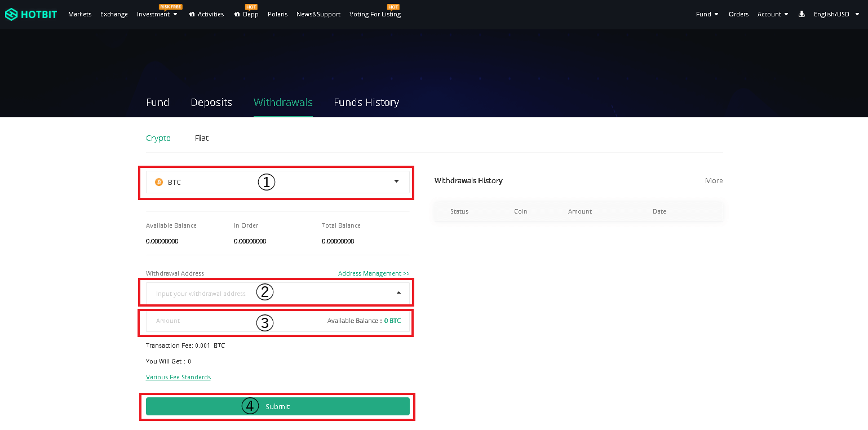Click the Status column header

coord(459,211)
